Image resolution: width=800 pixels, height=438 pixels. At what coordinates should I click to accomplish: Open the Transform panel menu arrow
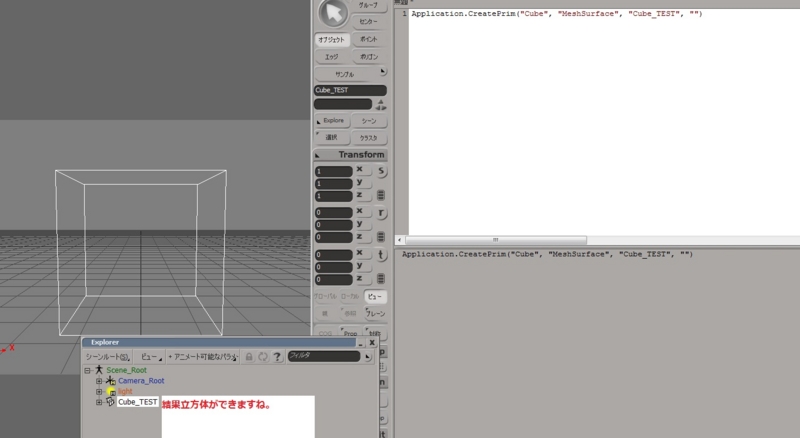[317, 155]
